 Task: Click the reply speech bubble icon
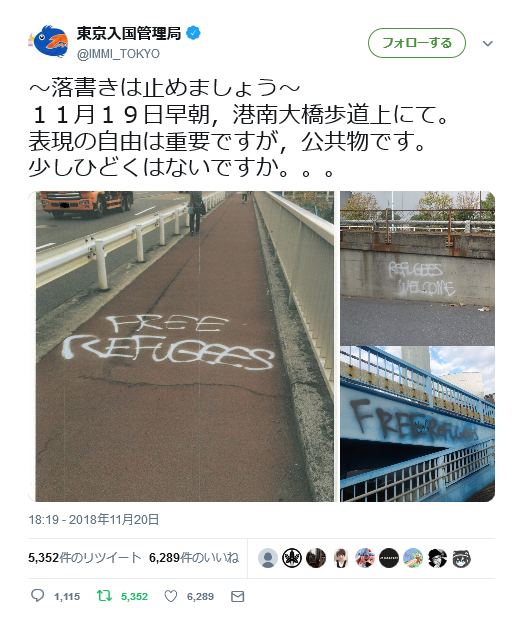(38, 596)
